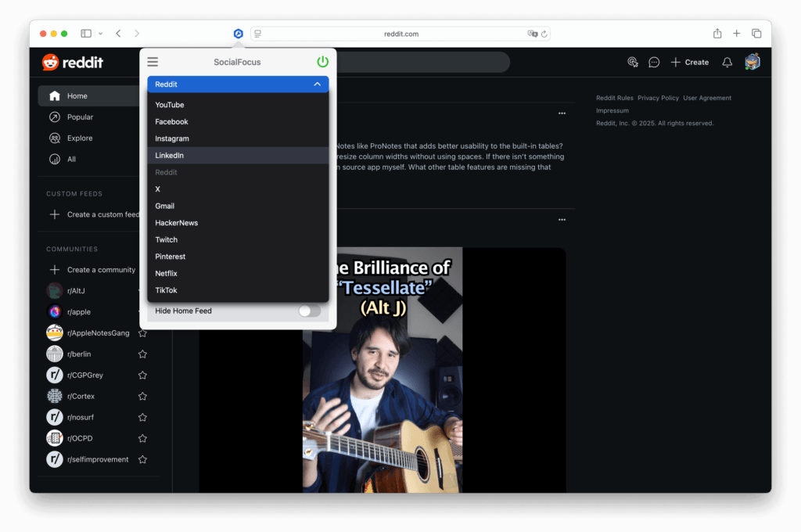Viewport: 801px width, 532px height.
Task: Select X from the site list
Action: coord(238,189)
